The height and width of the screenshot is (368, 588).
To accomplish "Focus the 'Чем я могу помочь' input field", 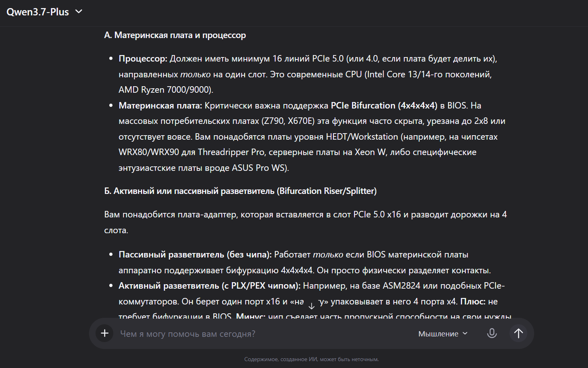I will coord(263,334).
